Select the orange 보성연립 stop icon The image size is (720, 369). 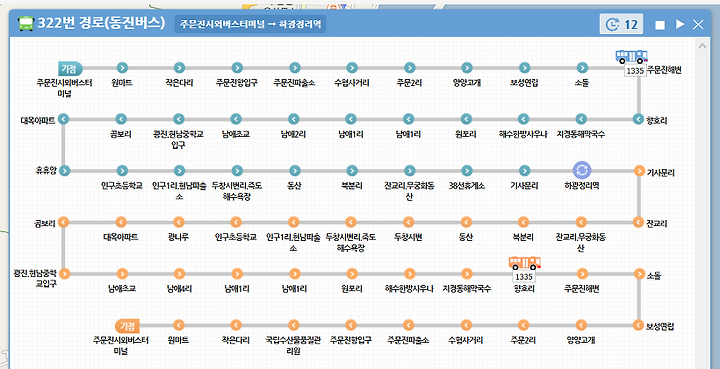tap(638, 325)
